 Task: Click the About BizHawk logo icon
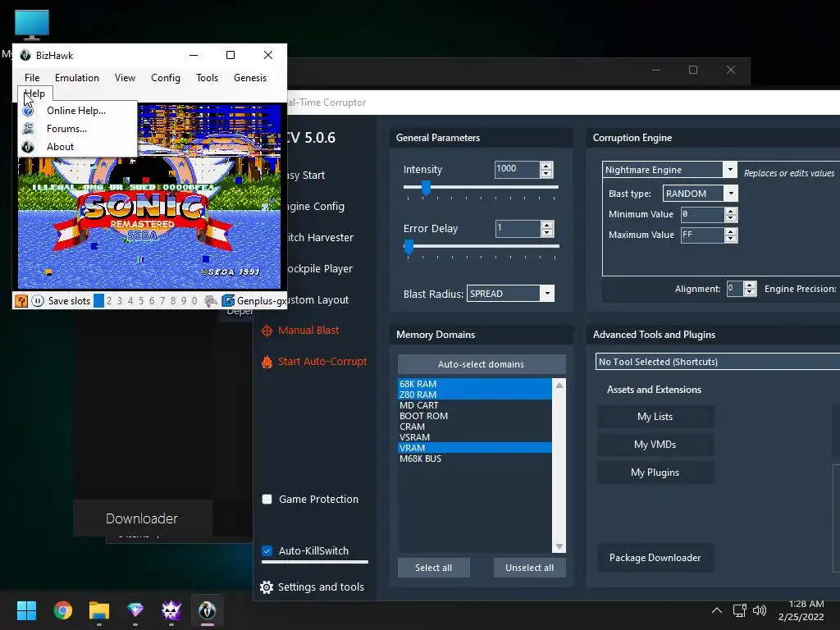click(x=28, y=147)
